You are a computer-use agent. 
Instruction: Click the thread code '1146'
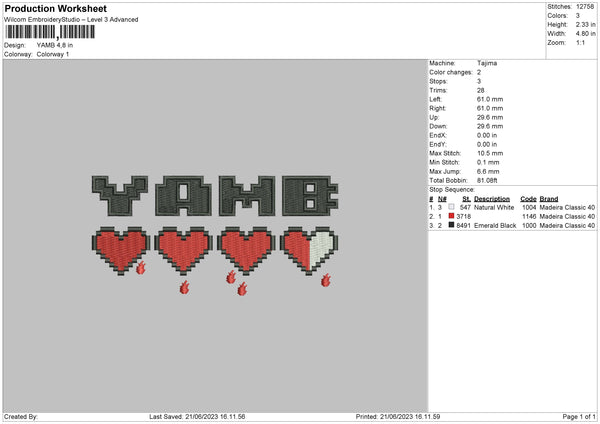coord(529,217)
